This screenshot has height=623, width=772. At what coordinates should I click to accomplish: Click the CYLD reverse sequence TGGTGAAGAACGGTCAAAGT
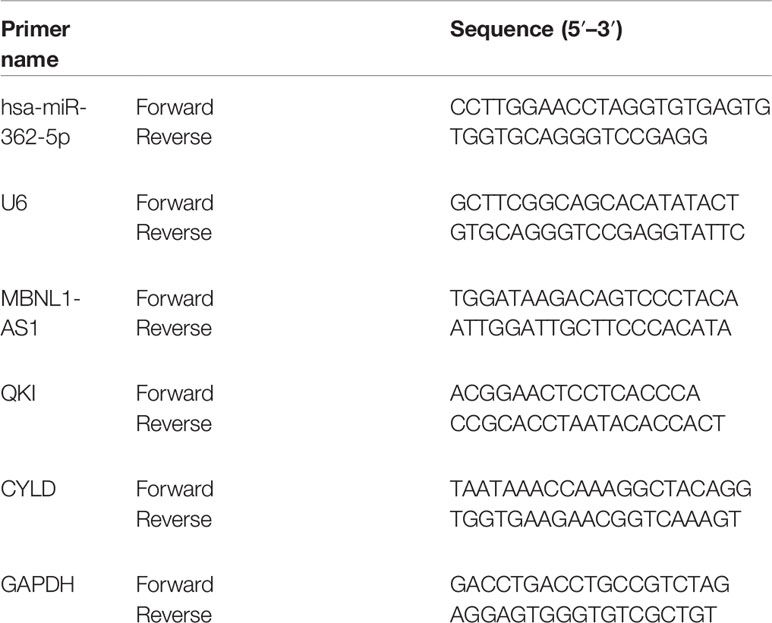pos(595,519)
